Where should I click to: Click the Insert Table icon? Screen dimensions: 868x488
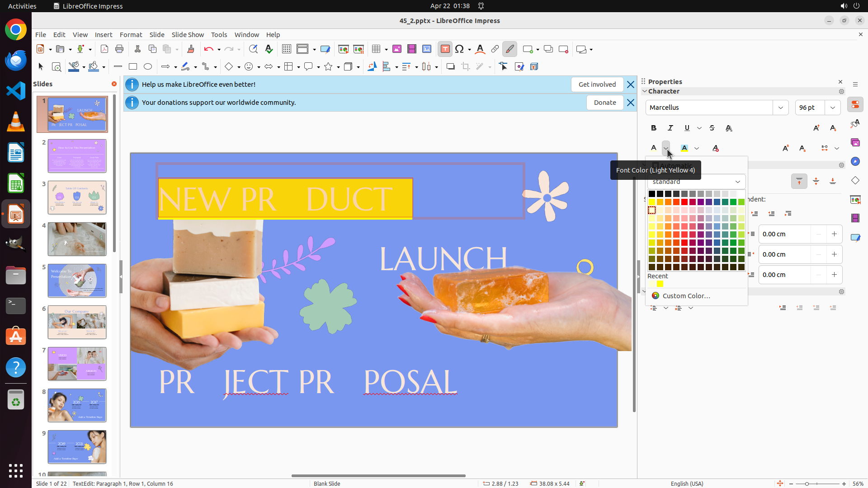pyautogui.click(x=376, y=49)
